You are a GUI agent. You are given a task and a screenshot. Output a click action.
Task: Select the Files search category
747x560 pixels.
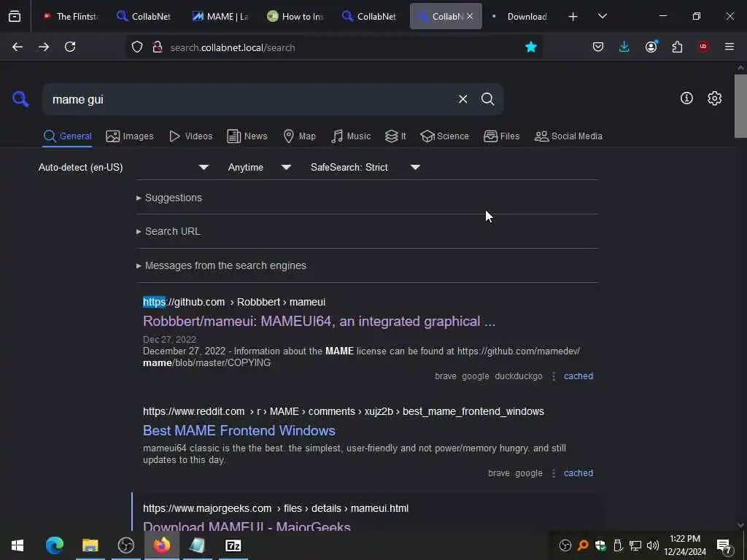[501, 136]
